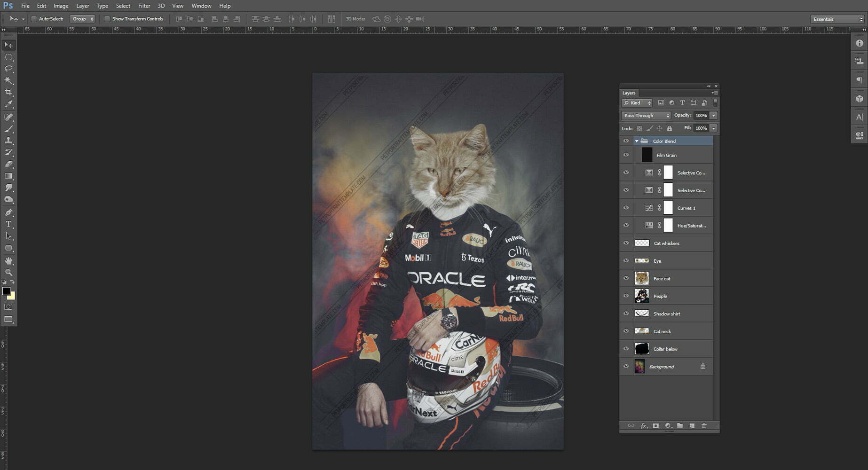Image resolution: width=868 pixels, height=470 pixels.
Task: Check Show Transform Controls
Action: [x=107, y=19]
